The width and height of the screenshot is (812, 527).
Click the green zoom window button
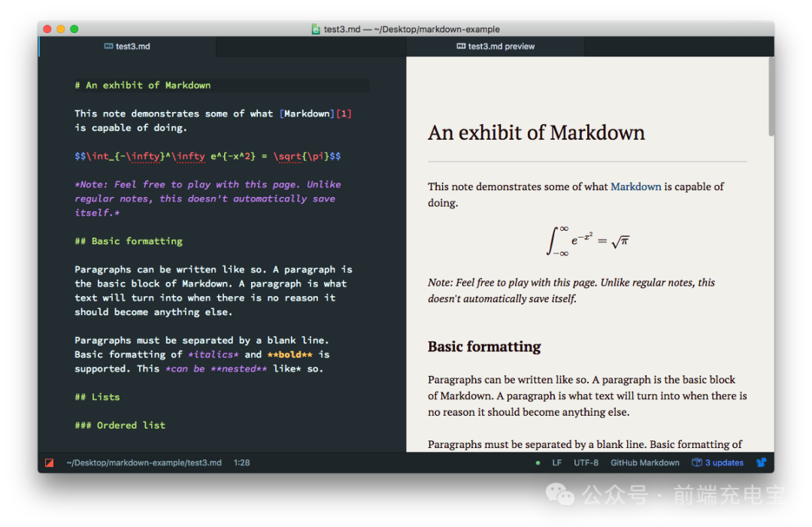click(74, 29)
